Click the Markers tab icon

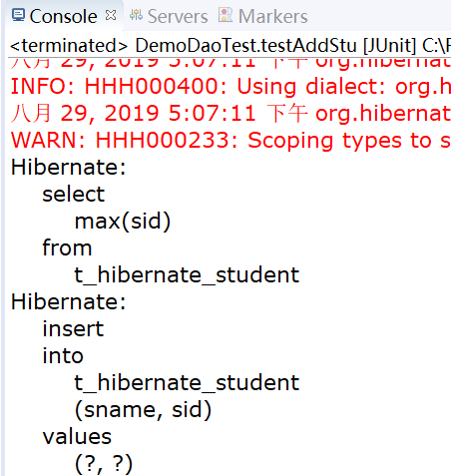point(225,15)
